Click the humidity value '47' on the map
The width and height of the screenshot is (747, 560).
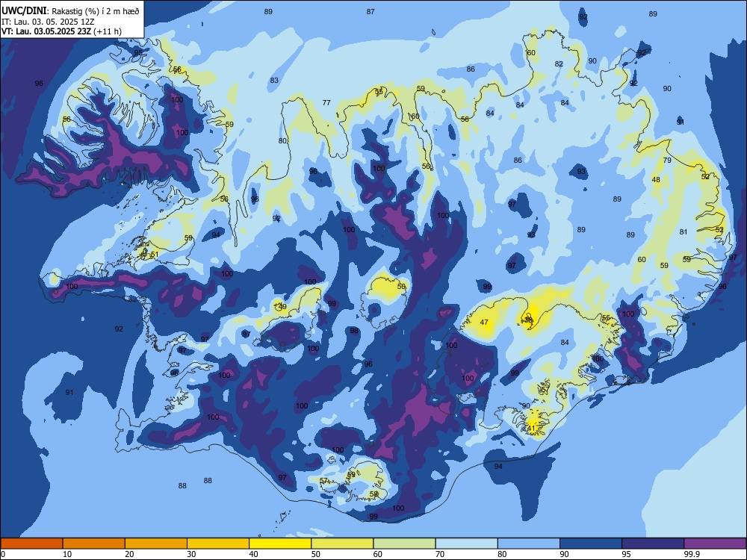(485, 323)
